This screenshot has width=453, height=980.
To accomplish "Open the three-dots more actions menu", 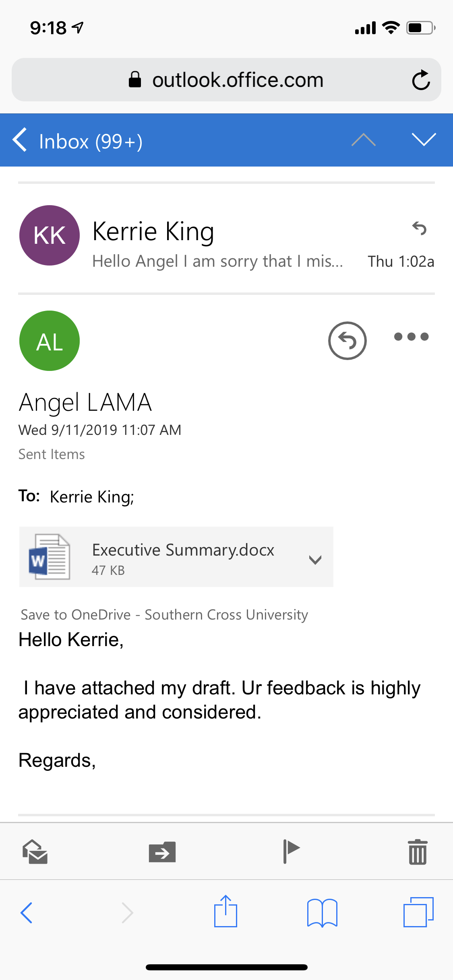I will 411,337.
